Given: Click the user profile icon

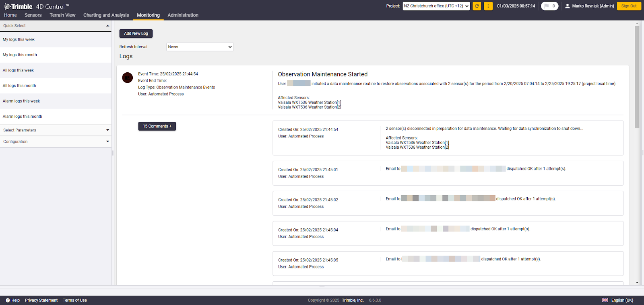Looking at the screenshot, I should (x=568, y=6).
